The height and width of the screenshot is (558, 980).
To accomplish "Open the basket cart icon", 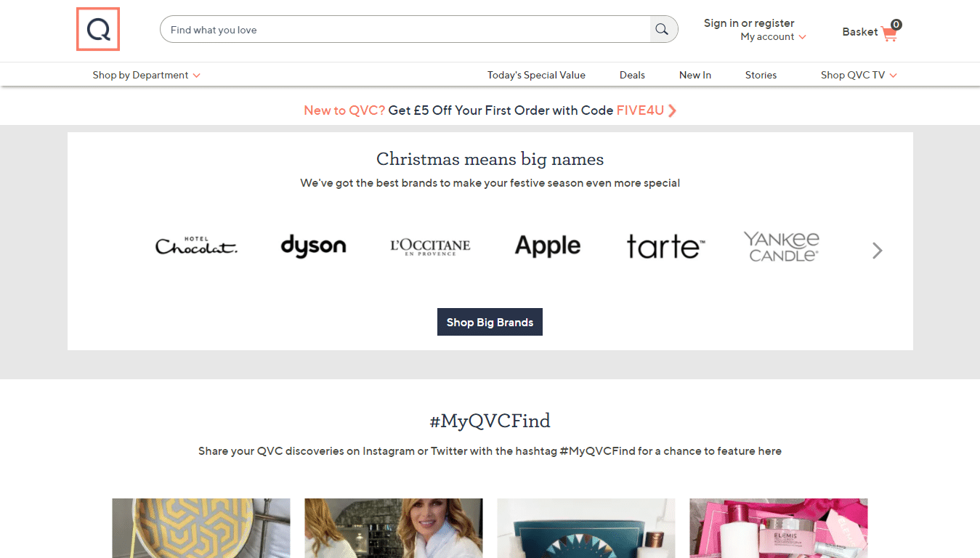I will tap(889, 33).
